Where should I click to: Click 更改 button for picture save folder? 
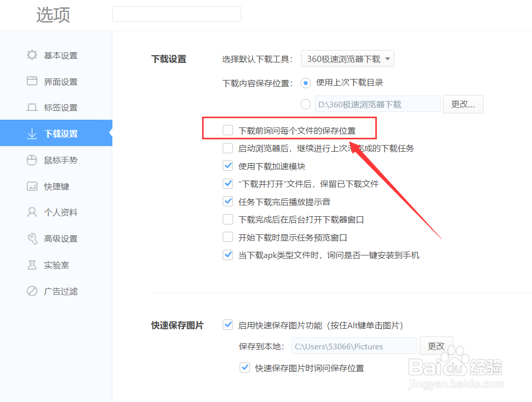point(436,346)
